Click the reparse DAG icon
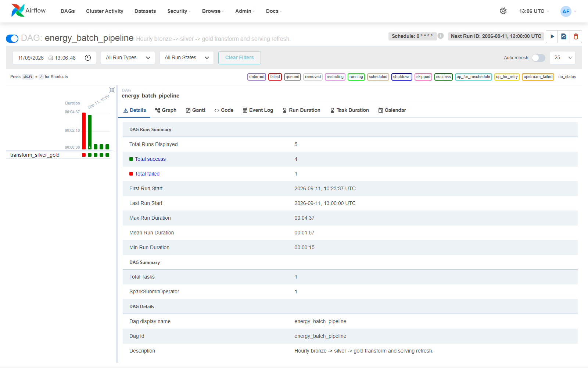588x368 pixels. (x=564, y=36)
